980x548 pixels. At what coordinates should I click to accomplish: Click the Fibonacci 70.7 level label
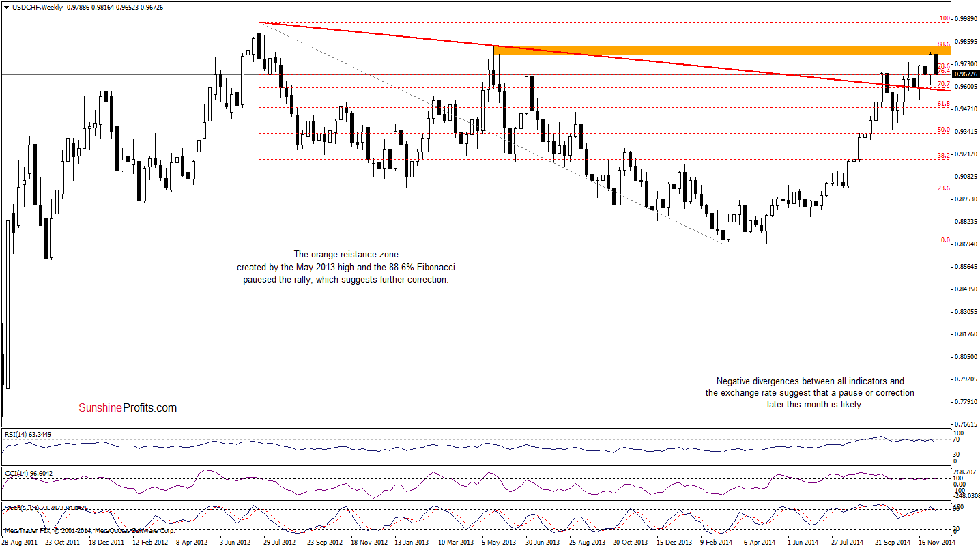[945, 84]
